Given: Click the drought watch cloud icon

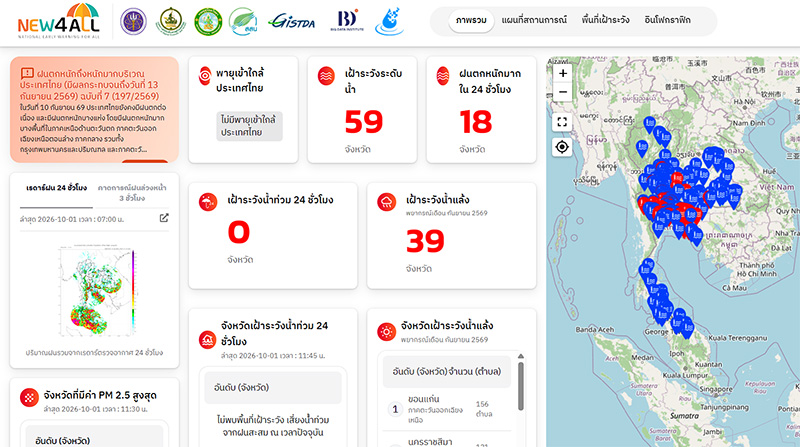Looking at the screenshot, I should click(x=386, y=202).
